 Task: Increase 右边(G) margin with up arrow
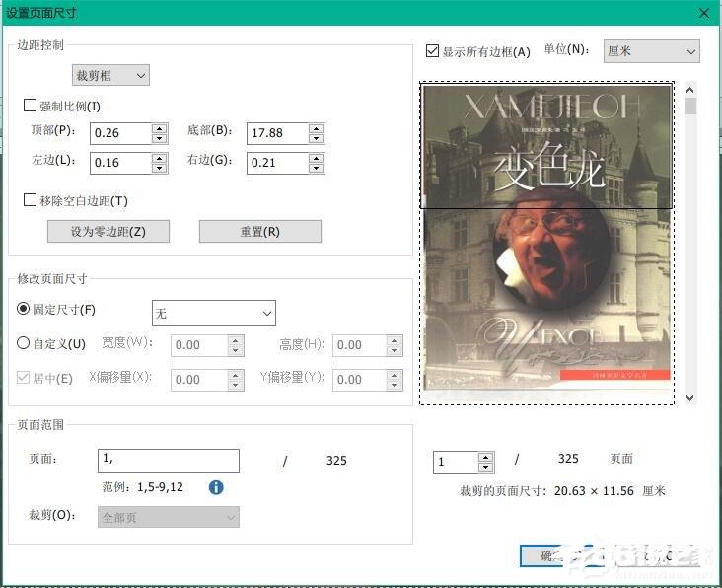pos(316,158)
